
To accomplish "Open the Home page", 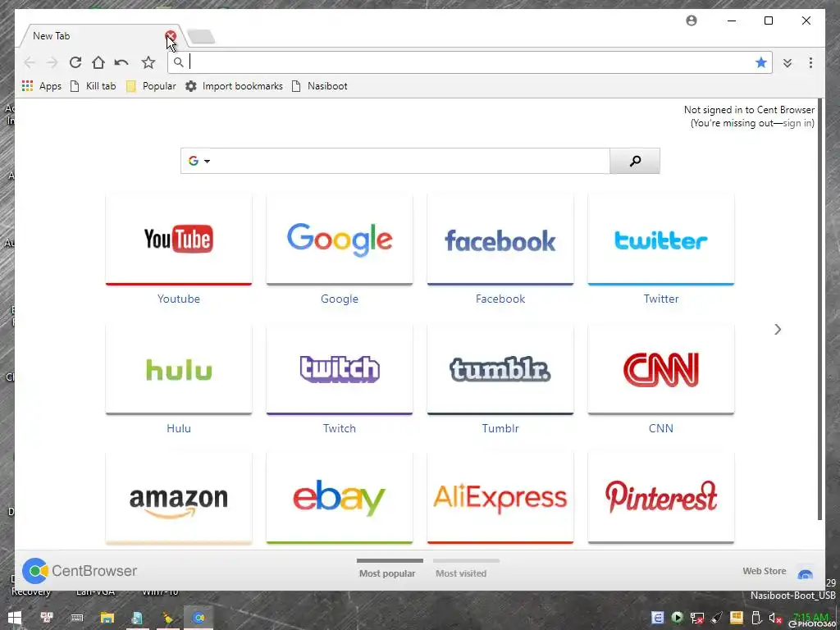I will [x=98, y=62].
